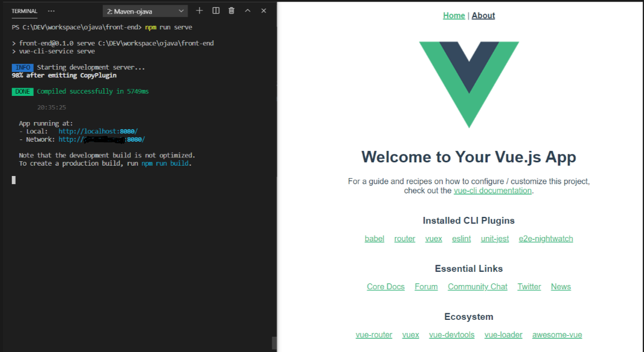The width and height of the screenshot is (644, 352).
Task: Click the Installed CLI Plugins heading
Action: coord(469,221)
